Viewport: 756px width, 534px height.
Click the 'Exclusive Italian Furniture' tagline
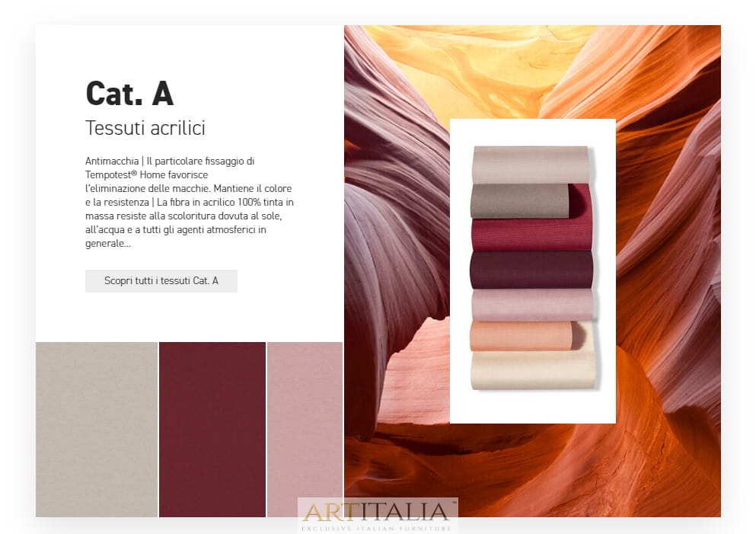pos(377,529)
